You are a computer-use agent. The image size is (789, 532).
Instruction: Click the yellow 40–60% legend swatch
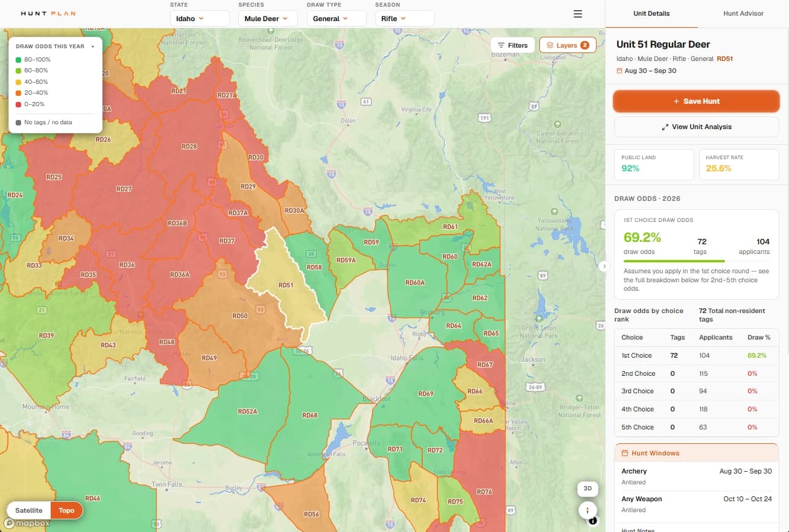point(19,82)
